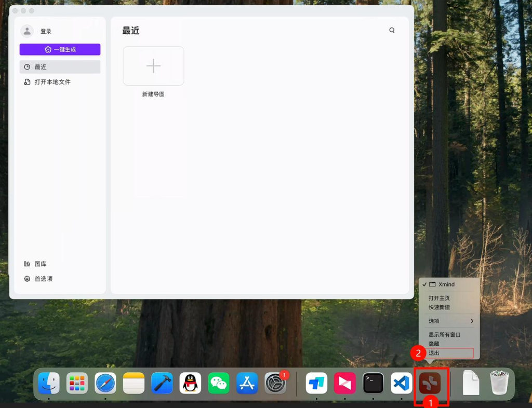
Task: Click the clock icon beside 最近
Action: 27,67
